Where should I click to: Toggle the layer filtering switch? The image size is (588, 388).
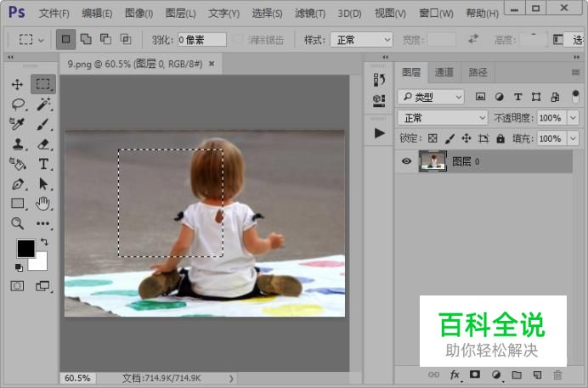coord(575,97)
